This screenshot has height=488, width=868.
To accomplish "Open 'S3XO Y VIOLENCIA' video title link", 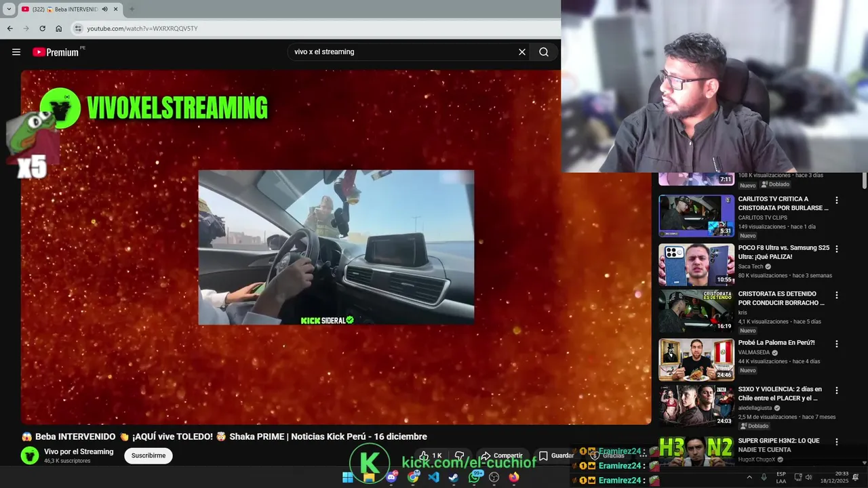I will coord(780,393).
